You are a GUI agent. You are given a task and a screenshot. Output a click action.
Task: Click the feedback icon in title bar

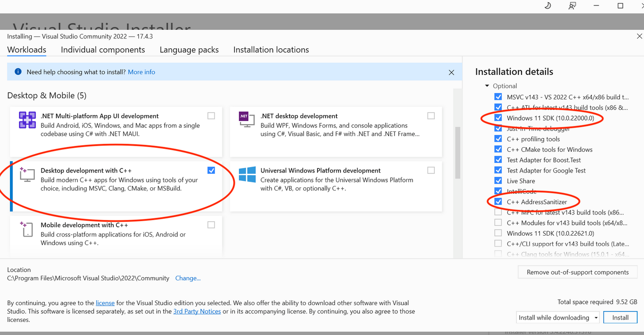click(x=572, y=6)
